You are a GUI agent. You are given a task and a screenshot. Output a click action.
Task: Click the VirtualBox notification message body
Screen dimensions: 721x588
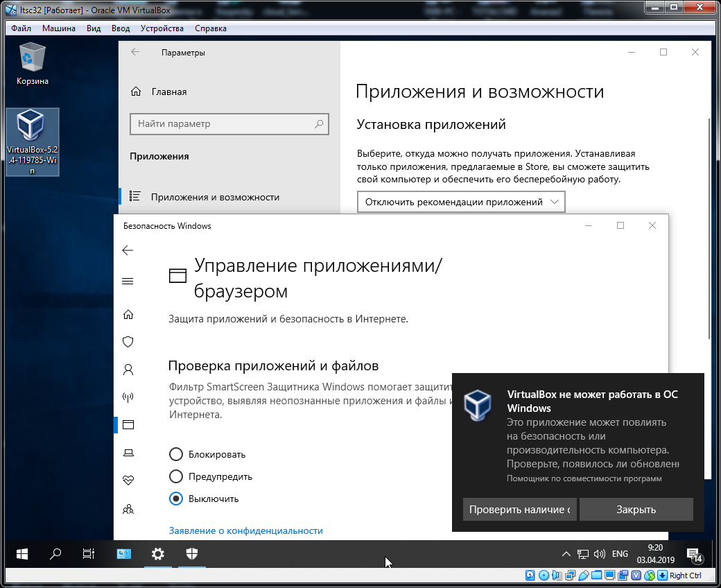pyautogui.click(x=593, y=442)
